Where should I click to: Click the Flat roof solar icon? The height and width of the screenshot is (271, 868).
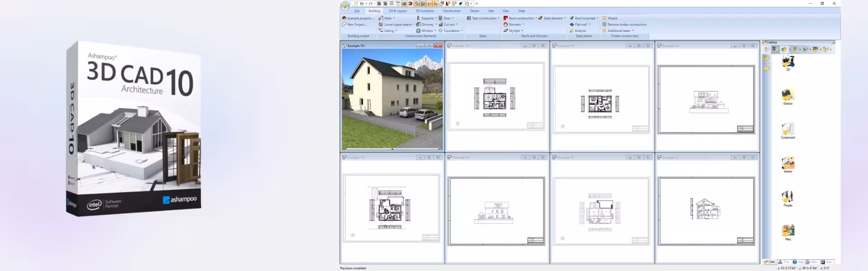pyautogui.click(x=572, y=24)
